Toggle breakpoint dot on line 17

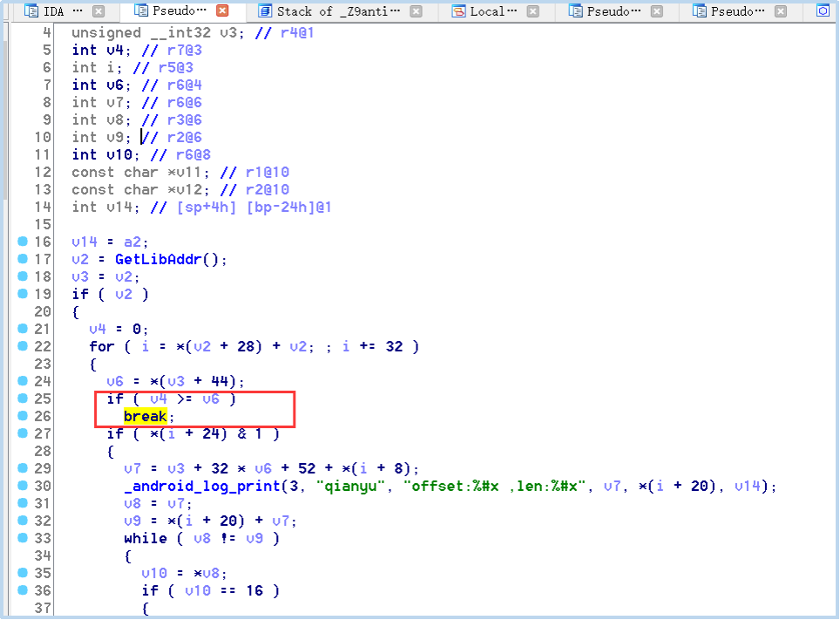(23, 258)
